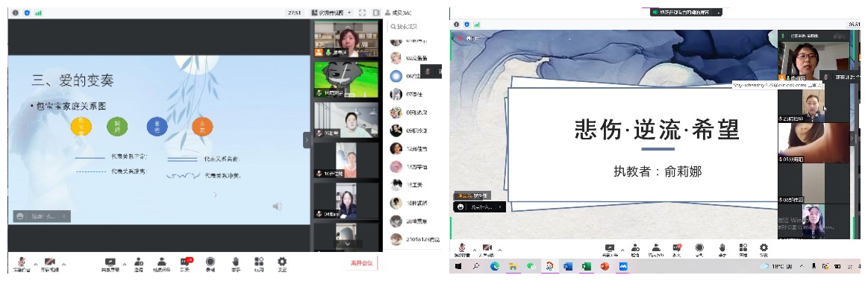The height and width of the screenshot is (281, 868).
Task: Expand share screen options in left meeting
Action: (x=124, y=265)
